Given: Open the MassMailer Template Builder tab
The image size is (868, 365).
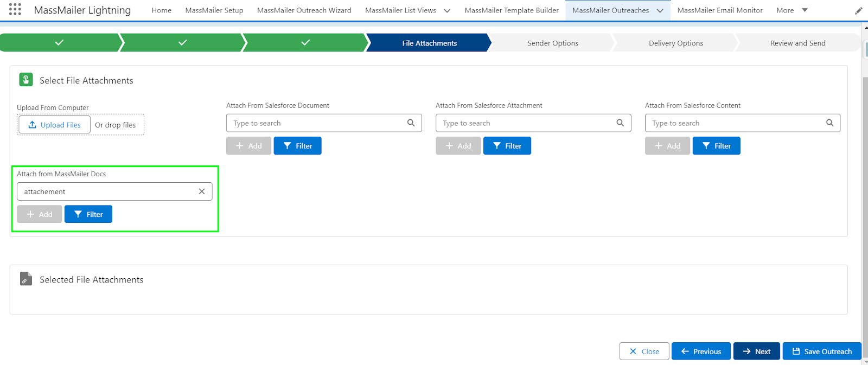Looking at the screenshot, I should 512,10.
